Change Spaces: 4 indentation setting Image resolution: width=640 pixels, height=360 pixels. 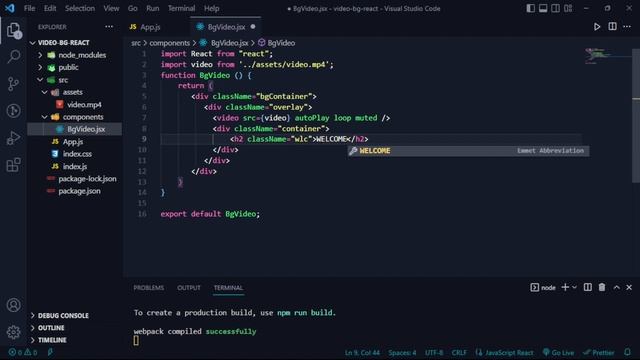(x=402, y=352)
